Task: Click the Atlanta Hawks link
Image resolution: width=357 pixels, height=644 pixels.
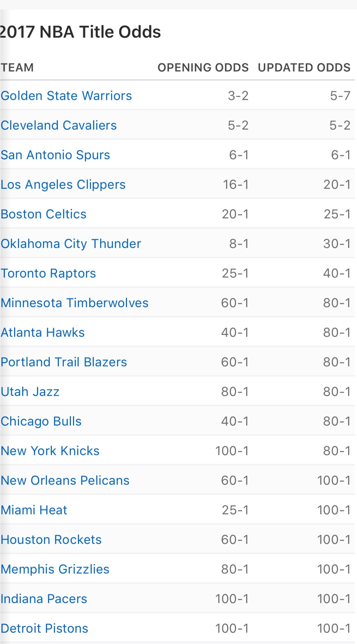Action: [x=43, y=333]
